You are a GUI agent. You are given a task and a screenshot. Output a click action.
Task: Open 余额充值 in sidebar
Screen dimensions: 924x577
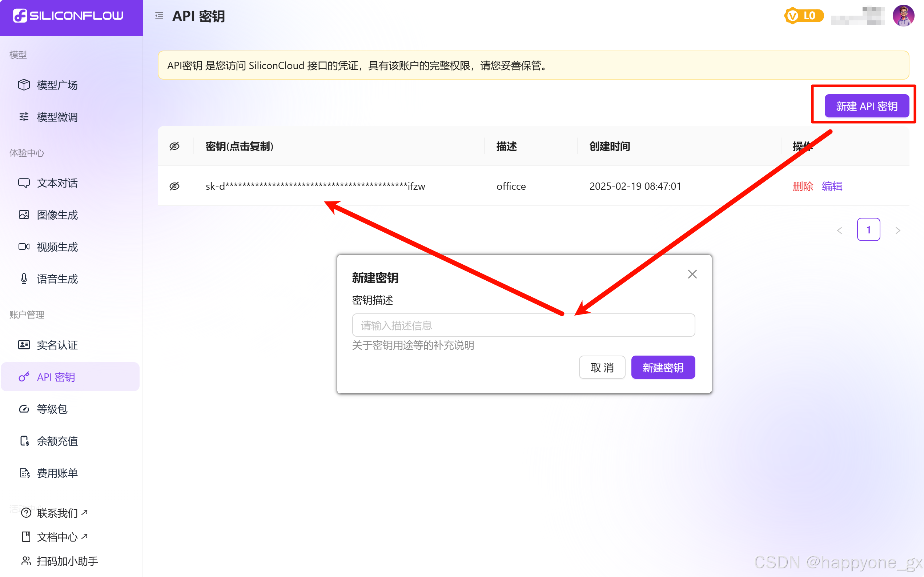click(57, 441)
